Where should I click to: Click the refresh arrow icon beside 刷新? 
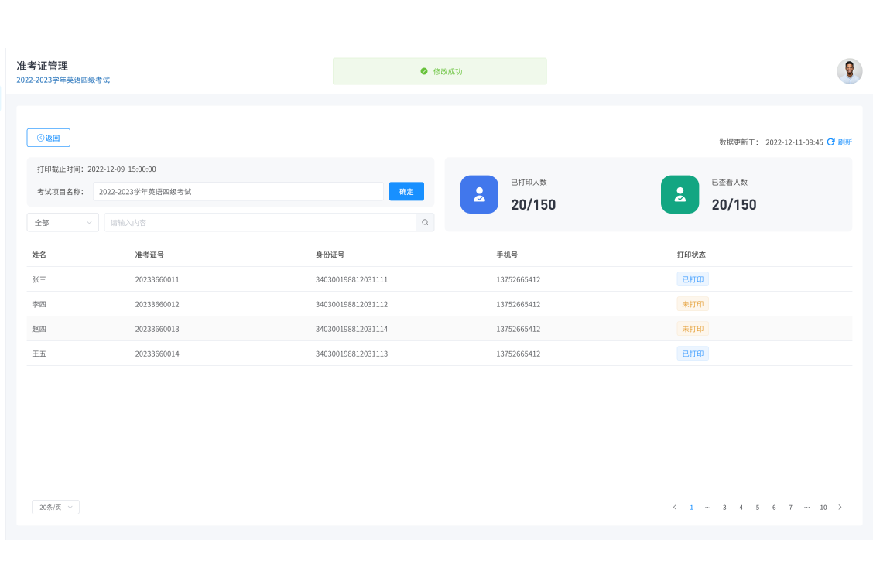point(830,142)
